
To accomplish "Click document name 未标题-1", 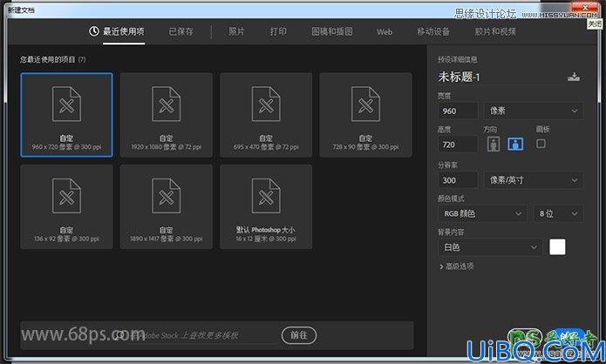I will click(459, 78).
